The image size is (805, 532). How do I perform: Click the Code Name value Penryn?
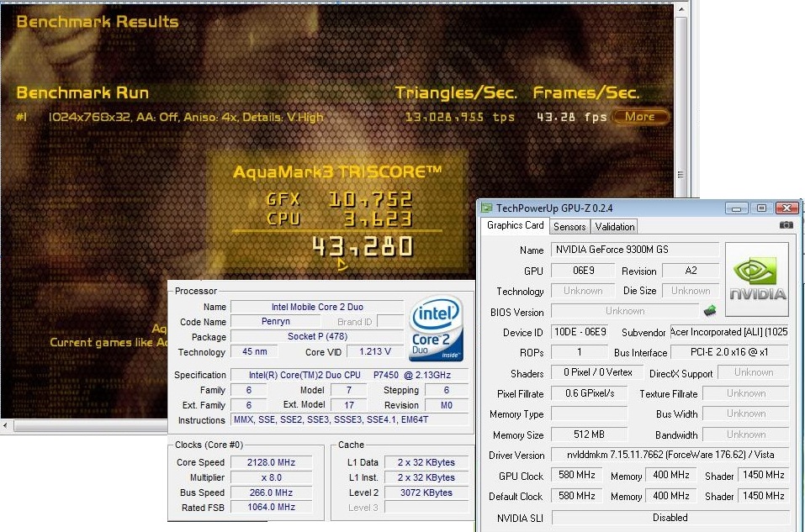[x=276, y=322]
